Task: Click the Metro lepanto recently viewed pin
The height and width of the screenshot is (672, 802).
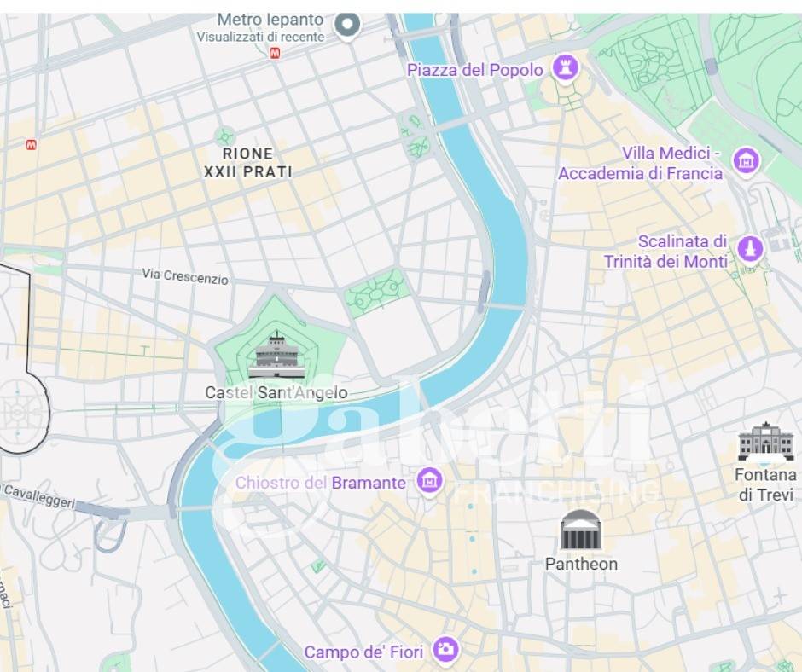Action: pos(348,25)
